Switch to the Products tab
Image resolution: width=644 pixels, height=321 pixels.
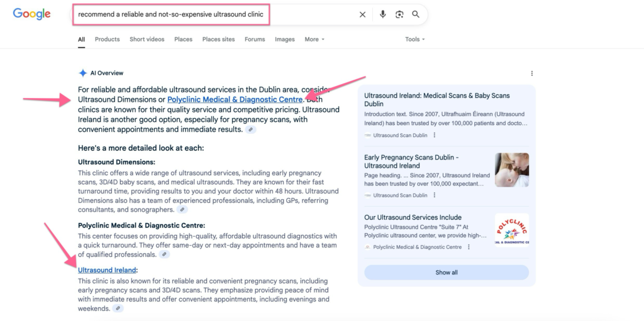click(x=107, y=40)
